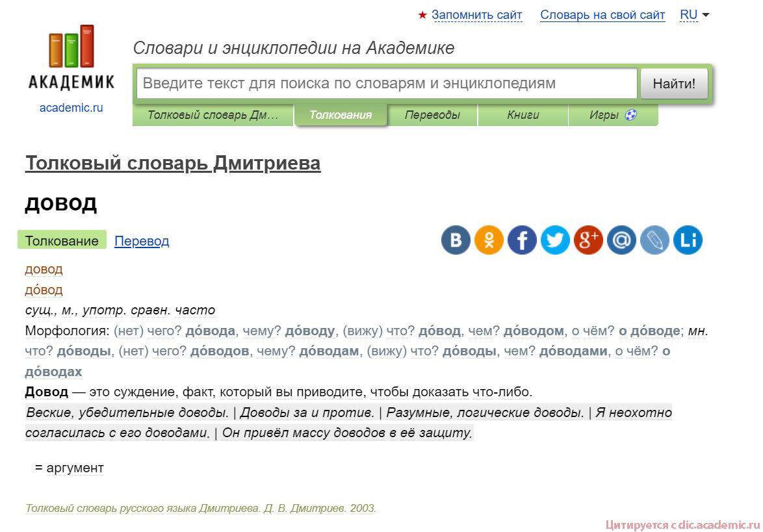Open the dictionary source citation at bottom

[200, 508]
